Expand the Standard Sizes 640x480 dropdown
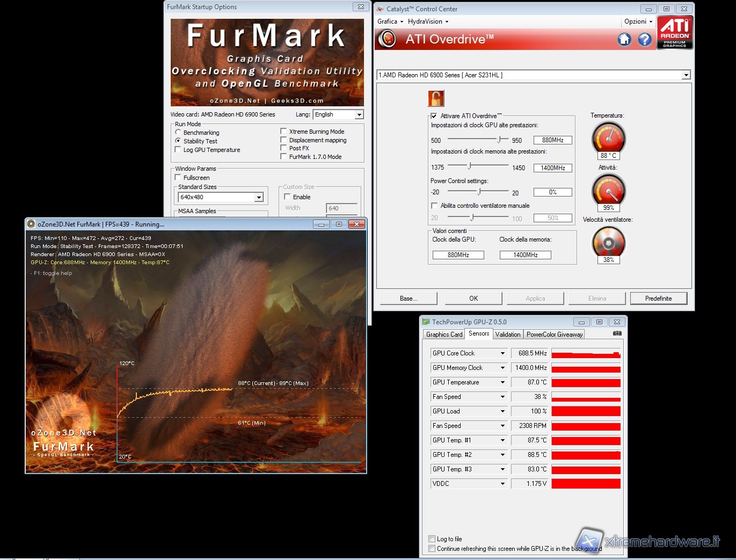This screenshot has height=560, width=736. coord(259,198)
